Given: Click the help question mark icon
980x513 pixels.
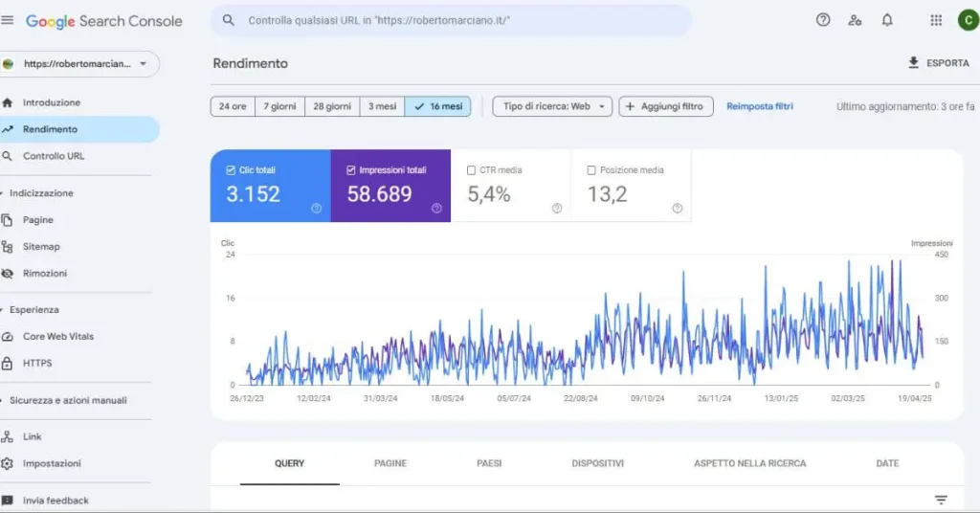Looking at the screenshot, I should (x=823, y=20).
